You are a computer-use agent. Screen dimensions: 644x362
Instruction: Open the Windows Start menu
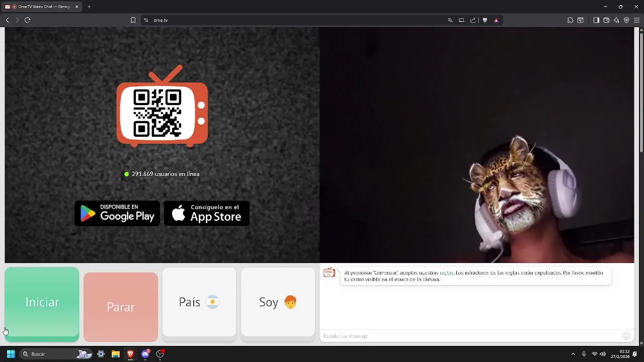coord(11,354)
